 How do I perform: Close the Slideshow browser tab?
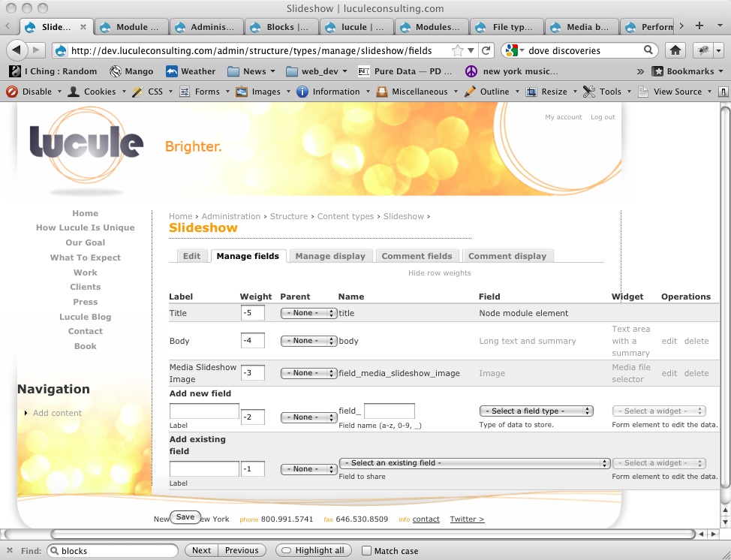83,26
